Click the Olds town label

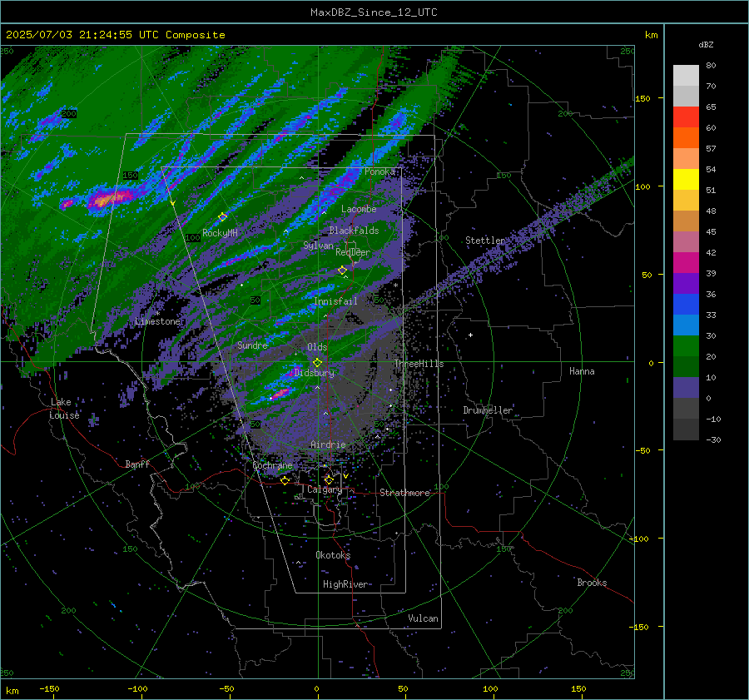(317, 347)
